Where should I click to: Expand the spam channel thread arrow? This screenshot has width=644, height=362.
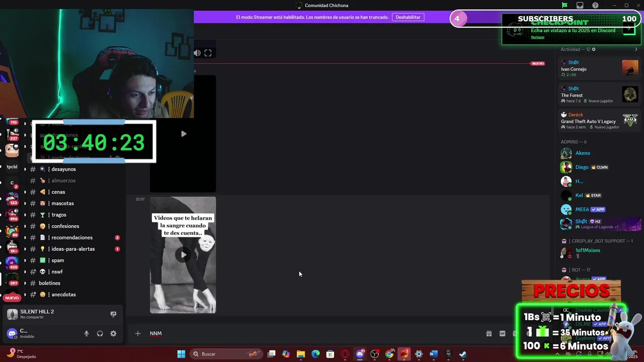tap(25, 260)
